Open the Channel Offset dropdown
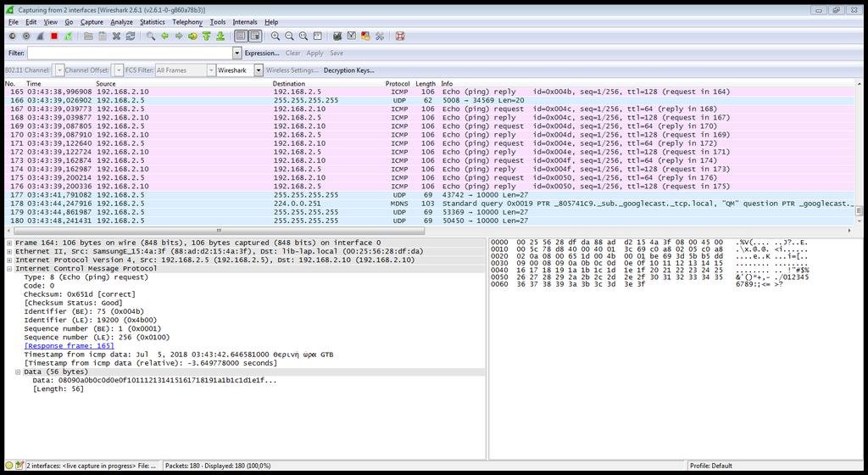868x475 pixels. pos(119,70)
